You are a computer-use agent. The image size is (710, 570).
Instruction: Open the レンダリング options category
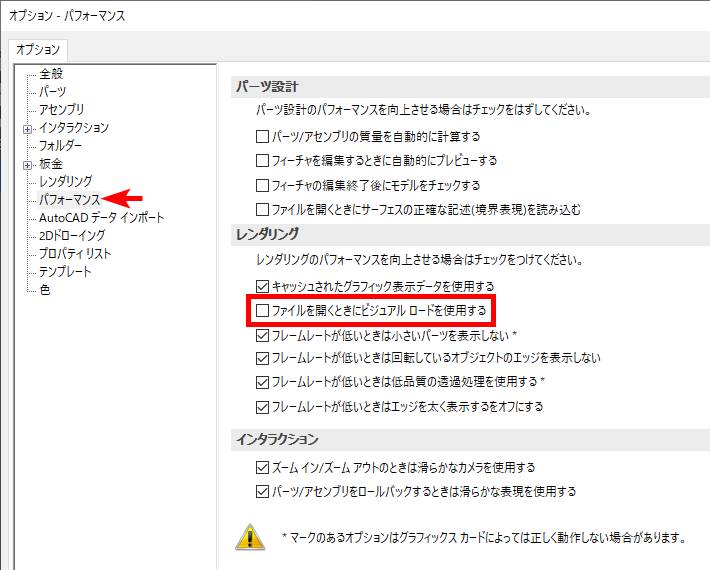click(x=65, y=182)
